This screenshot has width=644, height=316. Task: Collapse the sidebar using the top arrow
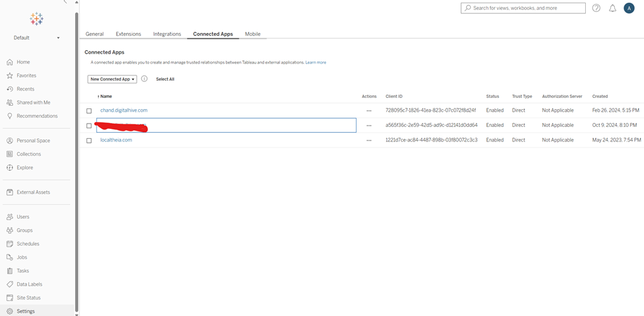click(65, 2)
